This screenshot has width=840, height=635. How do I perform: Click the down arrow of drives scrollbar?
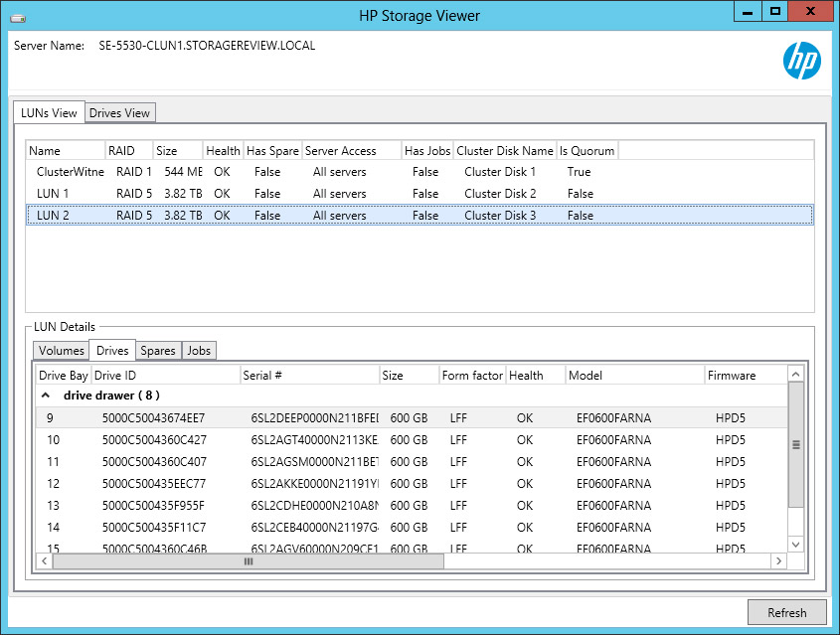click(x=795, y=545)
